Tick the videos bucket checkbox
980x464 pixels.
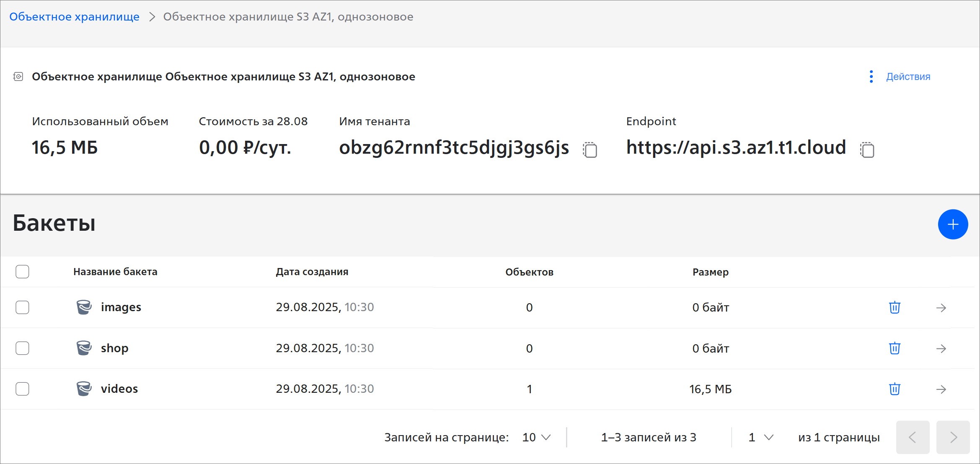click(22, 389)
